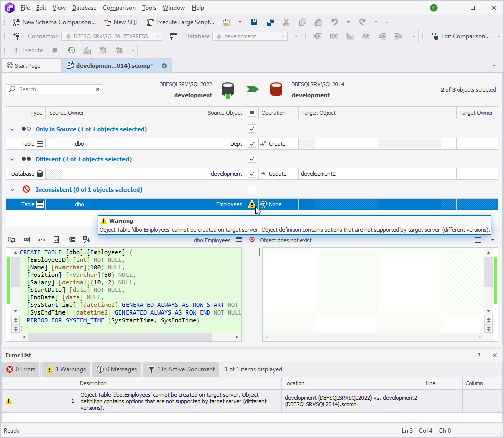504x438 pixels.
Task: Select the warning row in Error List
Action: pos(251,401)
